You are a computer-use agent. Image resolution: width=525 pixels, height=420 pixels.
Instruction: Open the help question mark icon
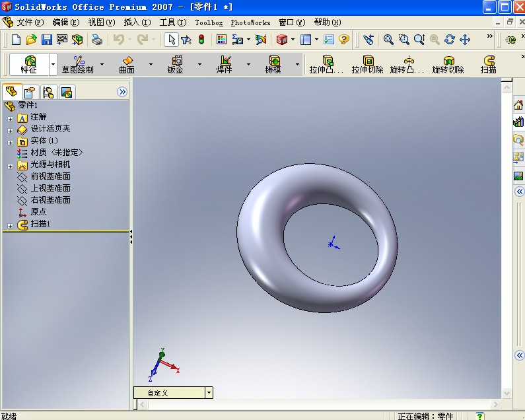click(x=344, y=40)
